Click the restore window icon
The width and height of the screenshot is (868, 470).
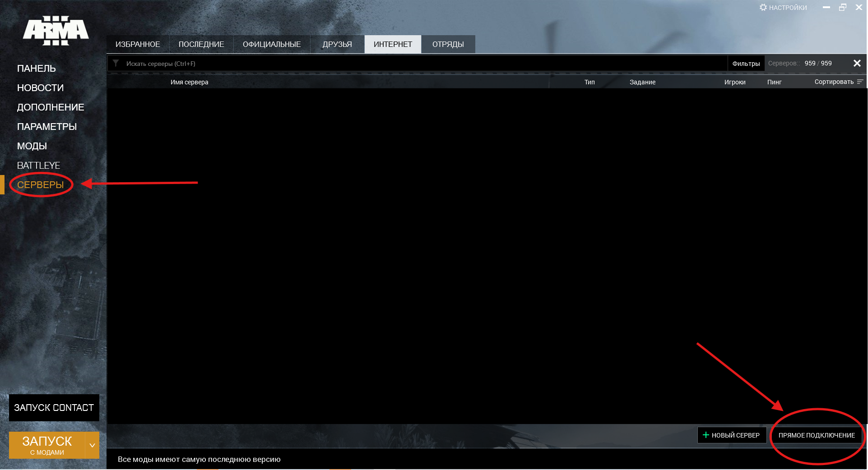point(843,8)
